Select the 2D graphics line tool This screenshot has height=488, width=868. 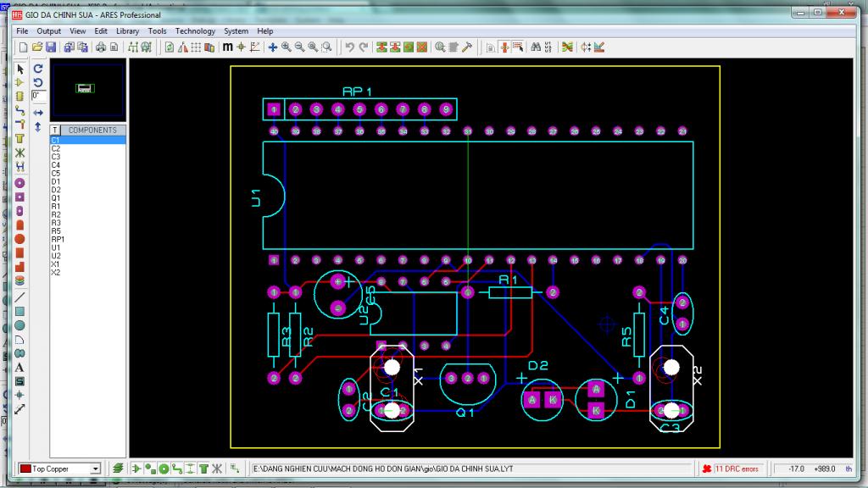pyautogui.click(x=20, y=298)
